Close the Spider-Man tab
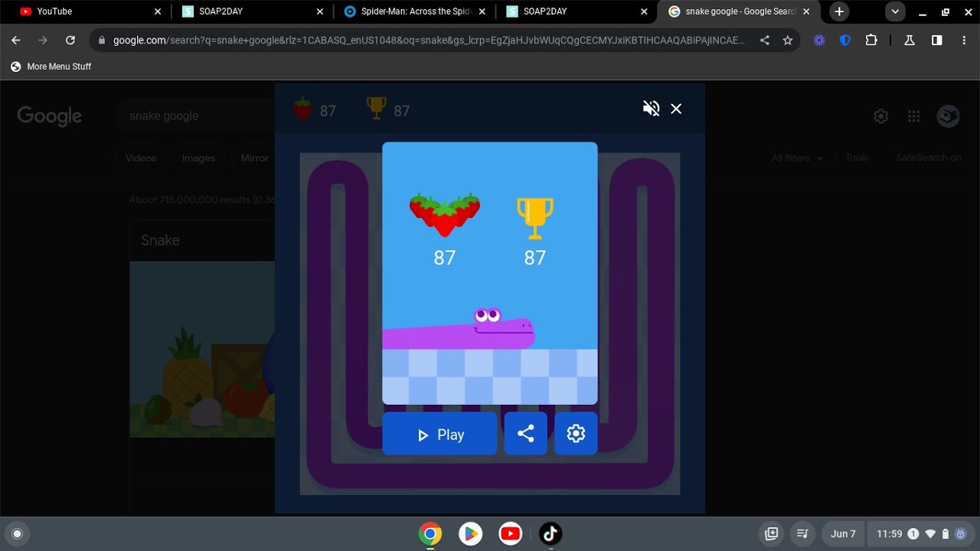This screenshot has width=980, height=551. [482, 11]
